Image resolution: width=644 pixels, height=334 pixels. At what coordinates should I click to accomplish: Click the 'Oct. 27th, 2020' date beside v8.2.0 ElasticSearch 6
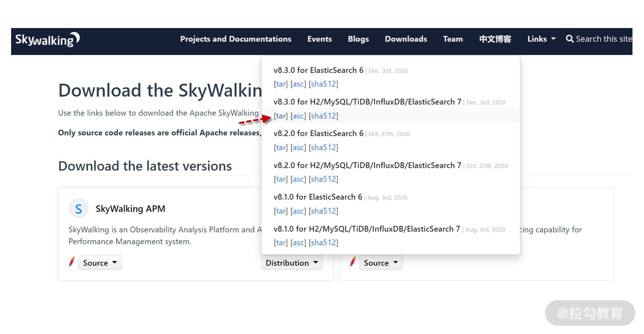(389, 134)
